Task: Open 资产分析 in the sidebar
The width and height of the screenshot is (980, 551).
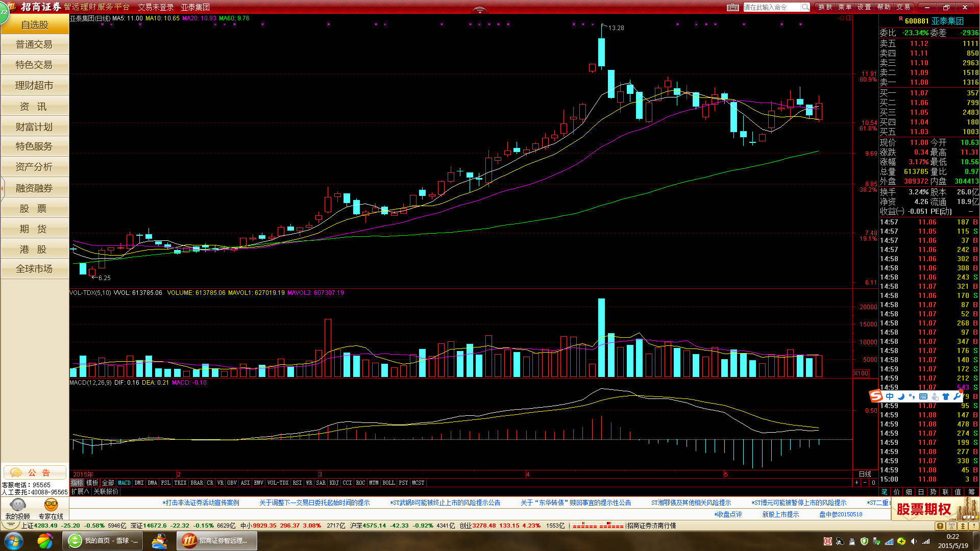Action: click(x=34, y=167)
